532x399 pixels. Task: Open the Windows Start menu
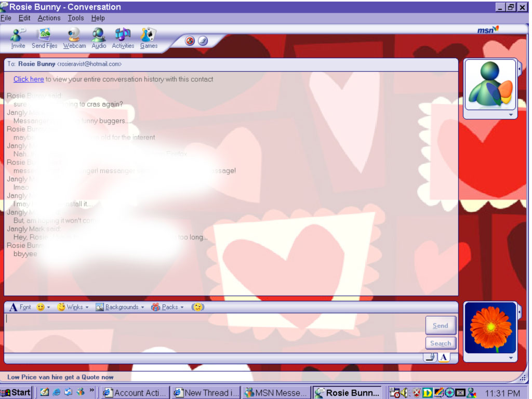click(16, 393)
